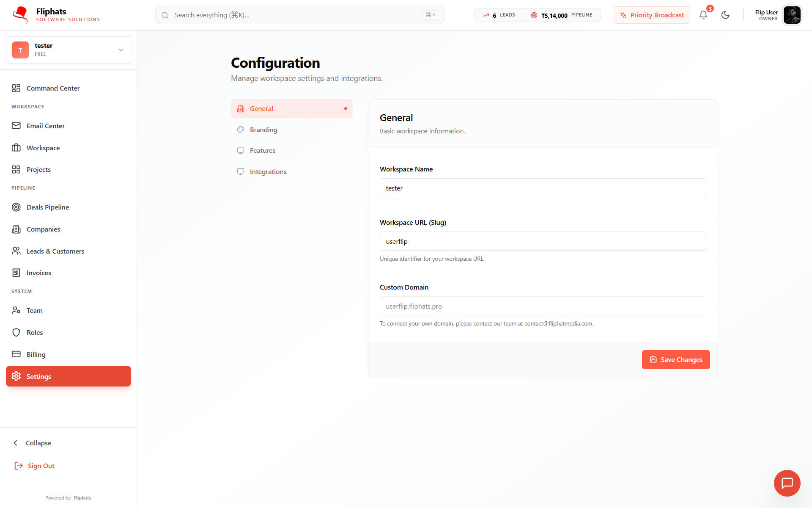The height and width of the screenshot is (508, 812).
Task: Switch to the Integrations settings tab
Action: [268, 171]
